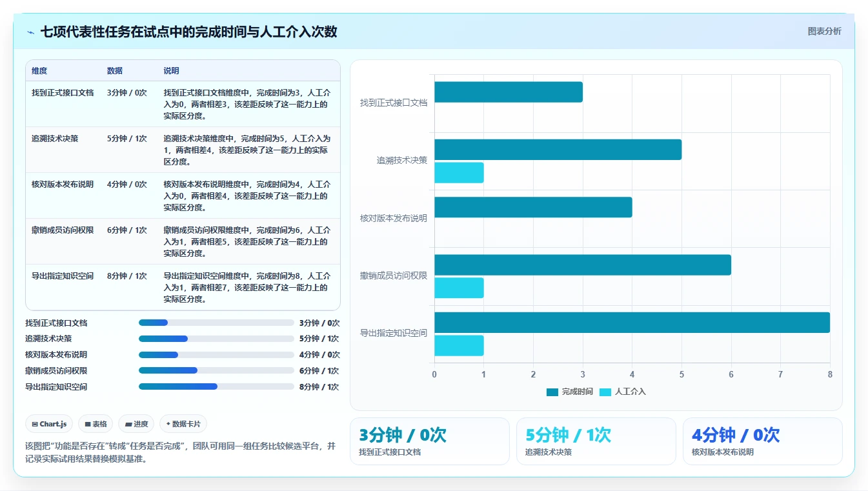Click the table's 8分钟 / 1次 data cell

[x=127, y=276]
